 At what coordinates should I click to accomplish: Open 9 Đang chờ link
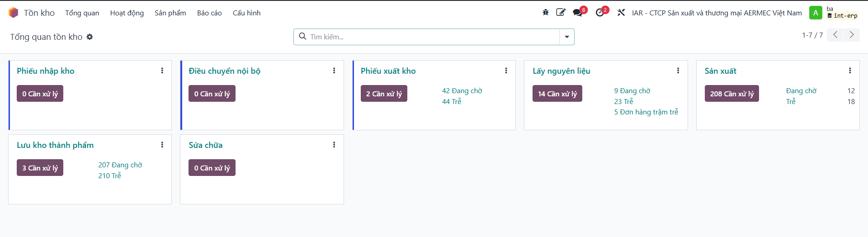pos(632,91)
